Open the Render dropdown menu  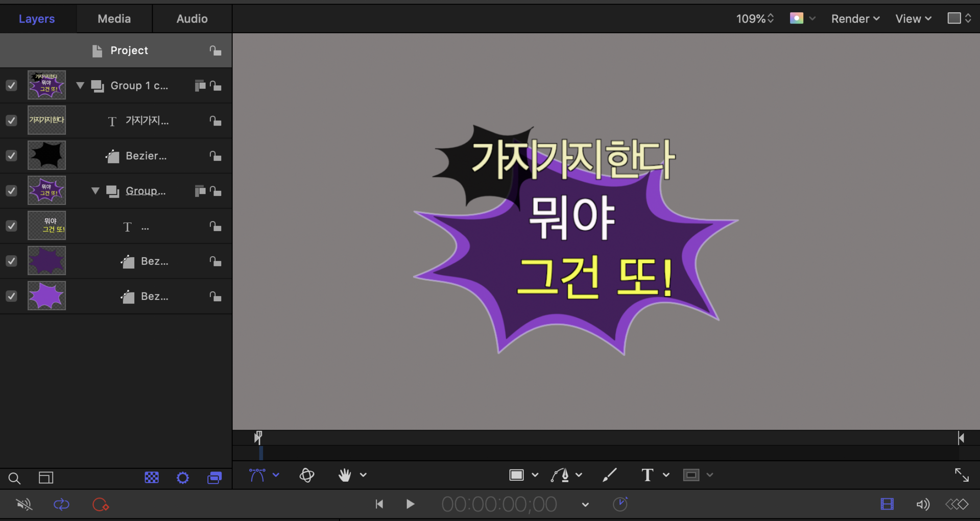pyautogui.click(x=855, y=19)
